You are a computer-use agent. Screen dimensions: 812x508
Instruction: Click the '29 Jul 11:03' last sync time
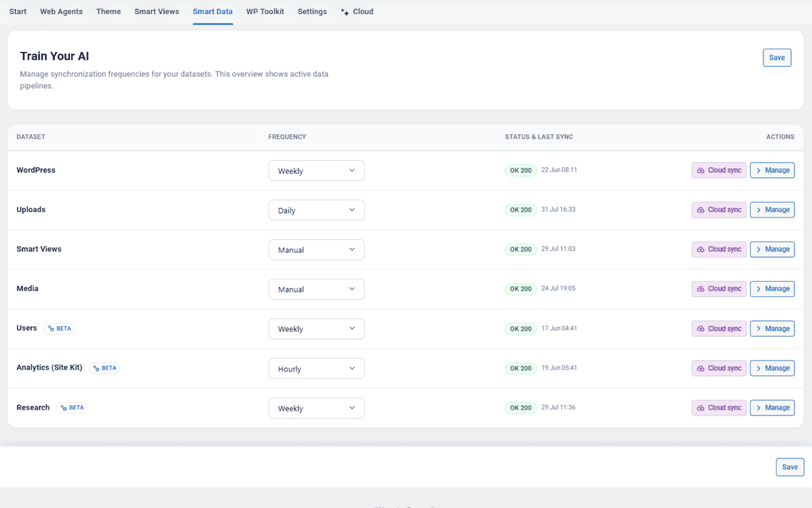[558, 249]
